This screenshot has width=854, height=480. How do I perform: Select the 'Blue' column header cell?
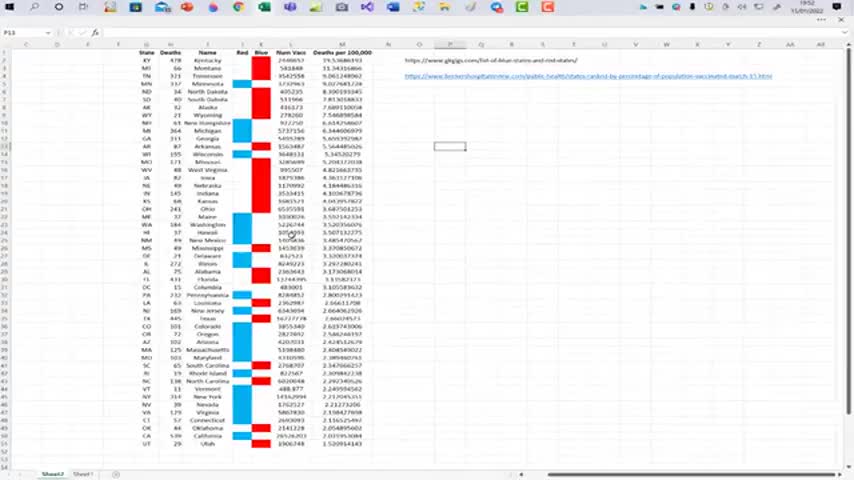261,53
